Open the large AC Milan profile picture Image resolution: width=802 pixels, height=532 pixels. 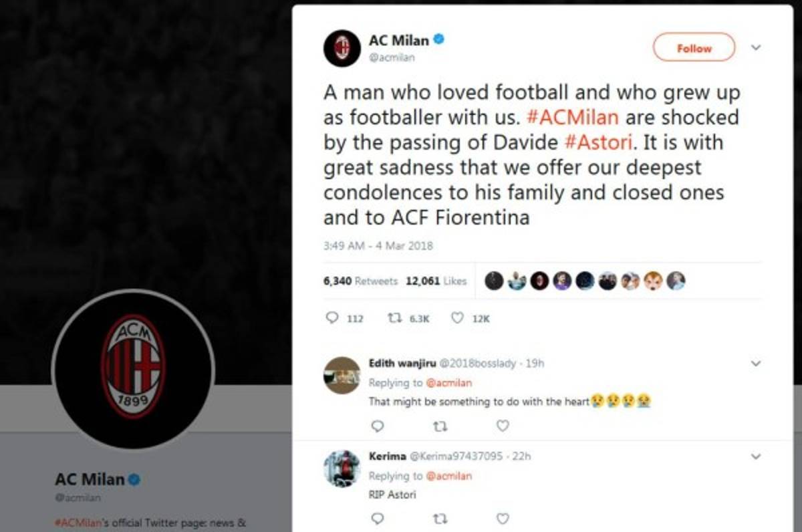[x=133, y=369]
